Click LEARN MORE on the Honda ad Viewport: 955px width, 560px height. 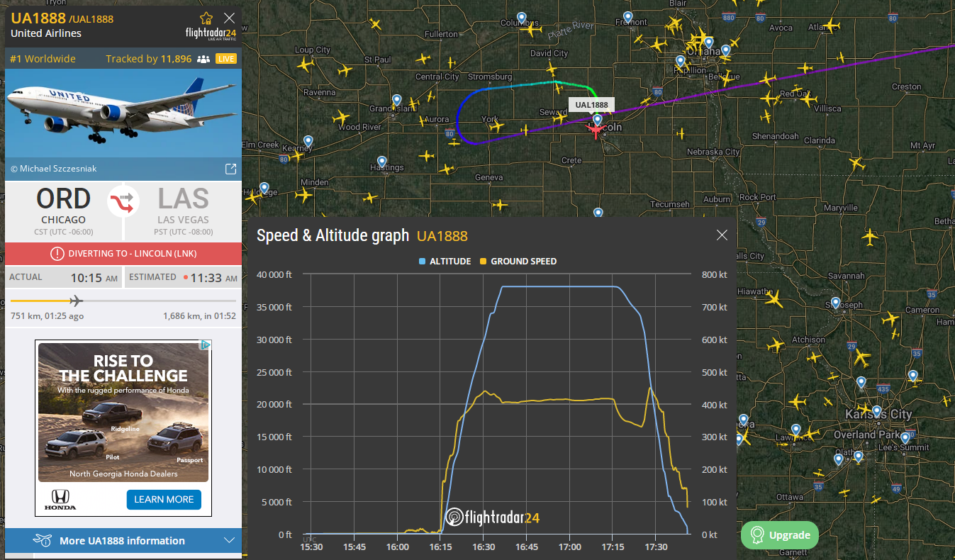pyautogui.click(x=164, y=499)
